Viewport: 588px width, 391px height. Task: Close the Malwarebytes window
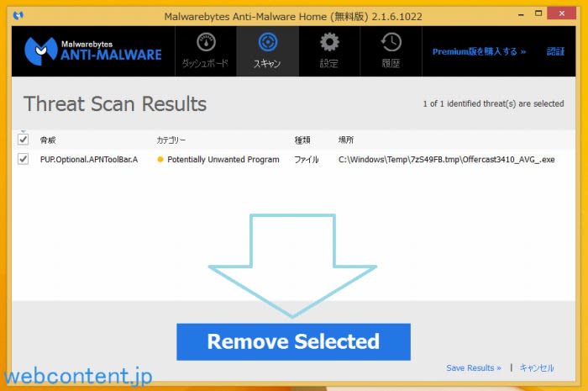pyautogui.click(x=560, y=13)
